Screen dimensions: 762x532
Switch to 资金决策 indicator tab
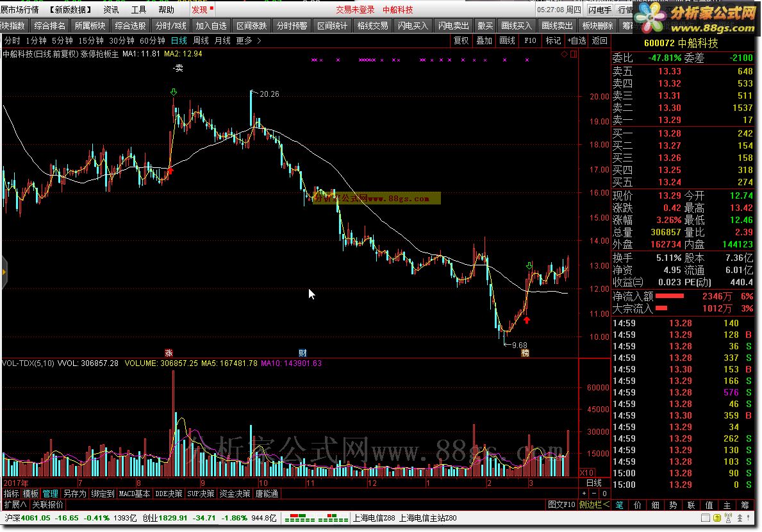pyautogui.click(x=235, y=494)
